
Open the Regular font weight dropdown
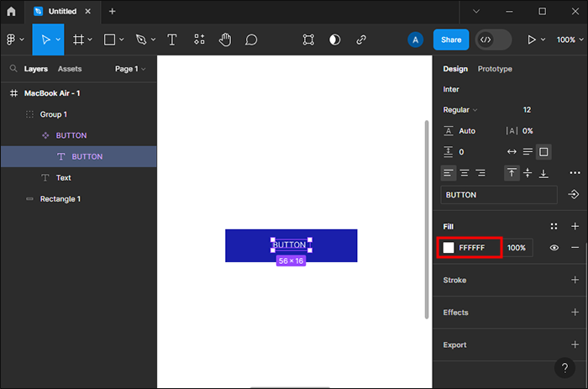click(460, 110)
